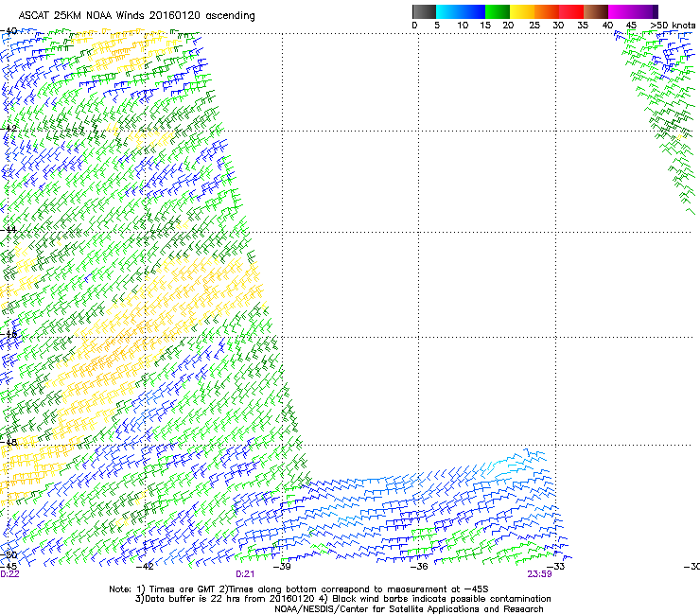700x615 pixels.
Task: Click the yellow 20-25 knots legend segment
Action: [522, 11]
